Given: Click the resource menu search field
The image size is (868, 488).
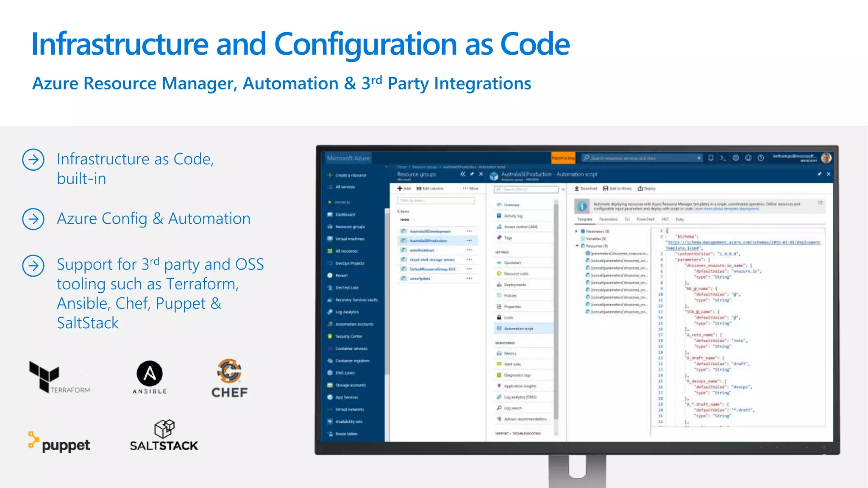Looking at the screenshot, I should pos(526,189).
